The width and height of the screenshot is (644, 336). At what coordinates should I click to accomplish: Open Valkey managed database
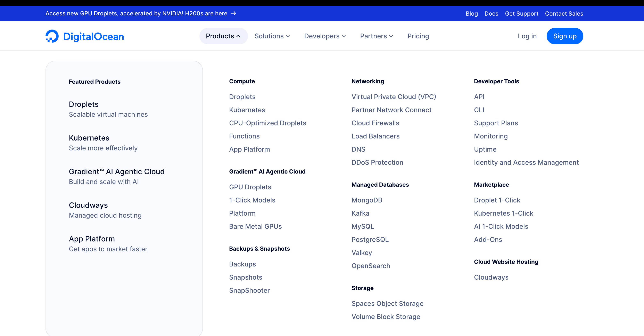tap(362, 253)
